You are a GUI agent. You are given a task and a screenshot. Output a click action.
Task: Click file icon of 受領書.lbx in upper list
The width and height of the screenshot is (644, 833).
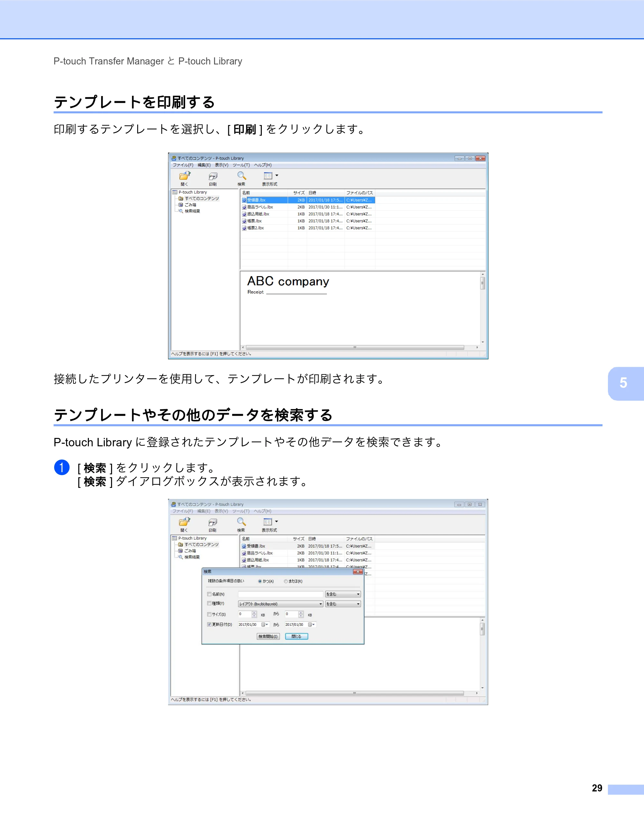pyautogui.click(x=244, y=200)
